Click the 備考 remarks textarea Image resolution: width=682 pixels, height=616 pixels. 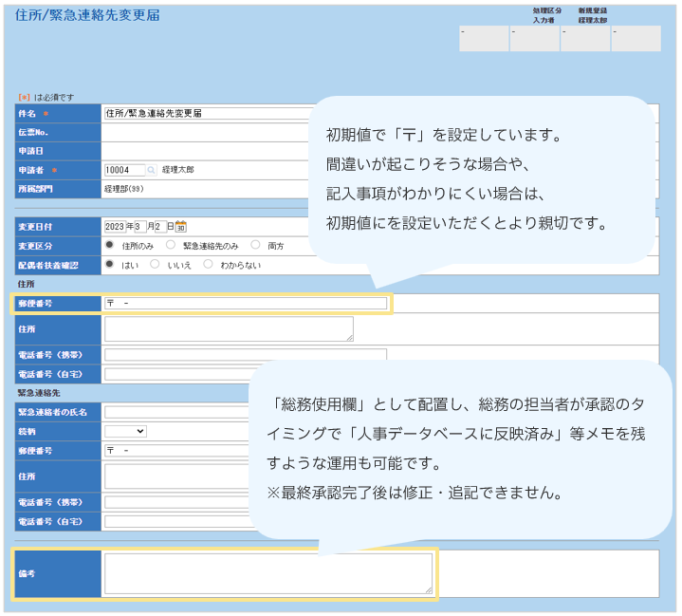coord(268,573)
